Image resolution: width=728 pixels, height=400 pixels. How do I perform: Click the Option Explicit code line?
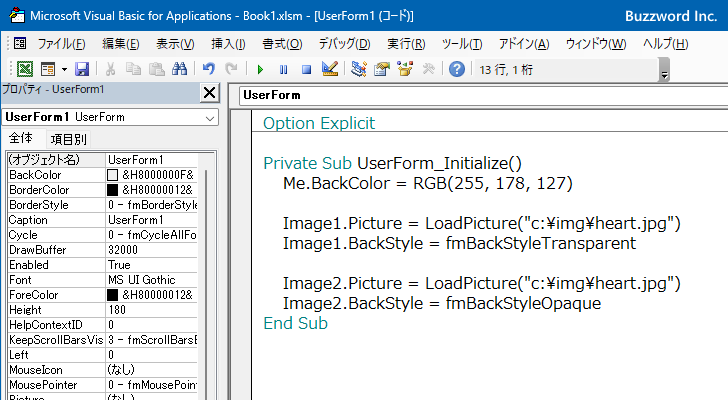point(319,123)
